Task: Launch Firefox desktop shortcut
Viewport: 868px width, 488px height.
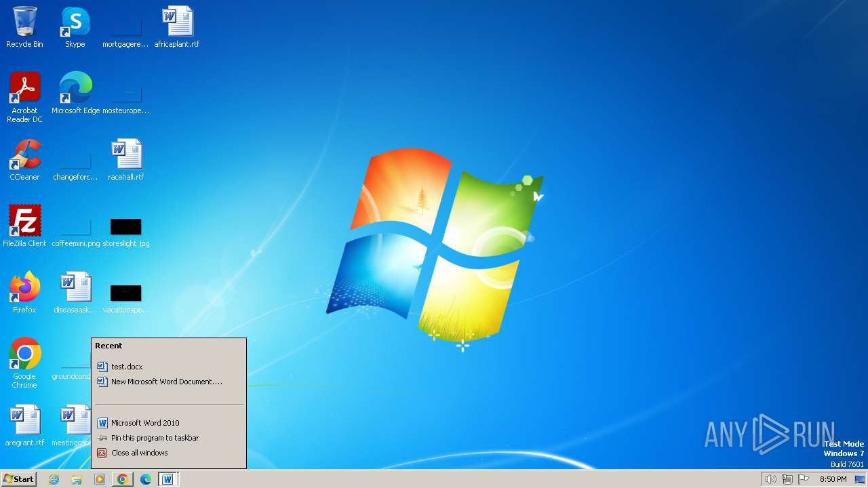Action: tap(24, 293)
